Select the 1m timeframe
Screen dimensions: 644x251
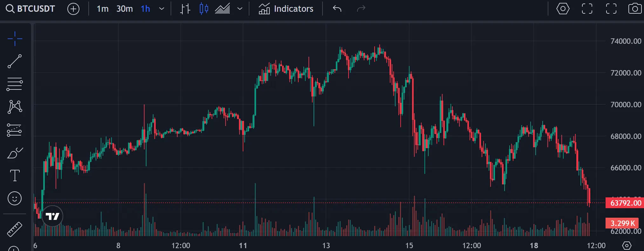coord(103,9)
